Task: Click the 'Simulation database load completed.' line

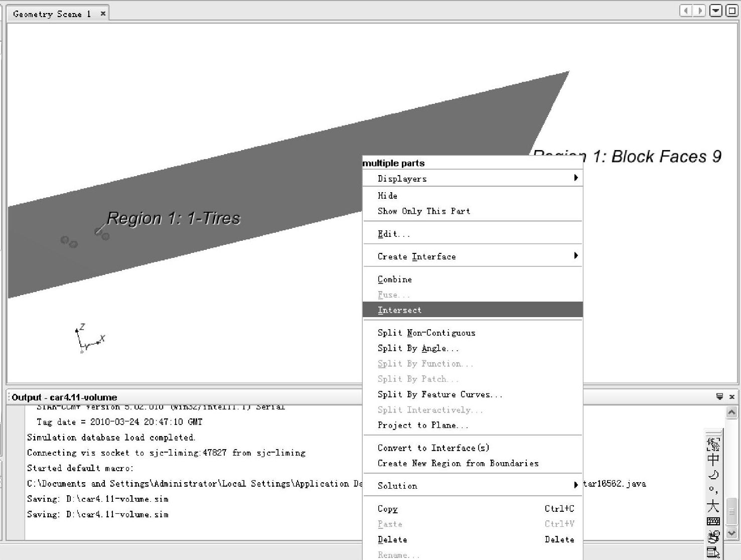Action: tap(111, 438)
